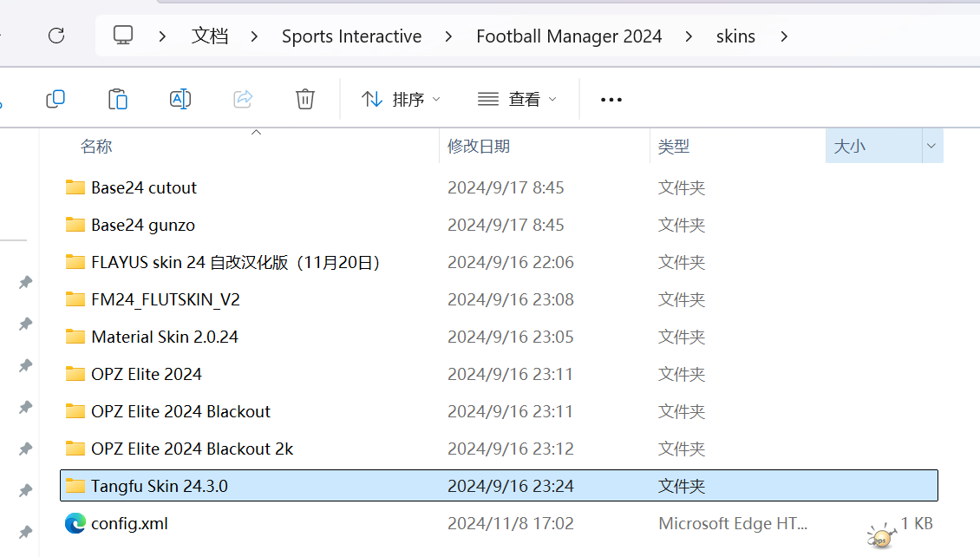Click the pin icon level with FLAYUS skin row
The image size is (980, 557).
[x=25, y=283]
